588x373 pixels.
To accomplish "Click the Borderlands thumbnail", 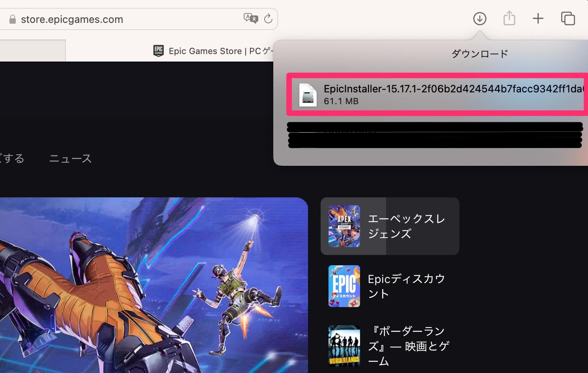I will point(344,346).
